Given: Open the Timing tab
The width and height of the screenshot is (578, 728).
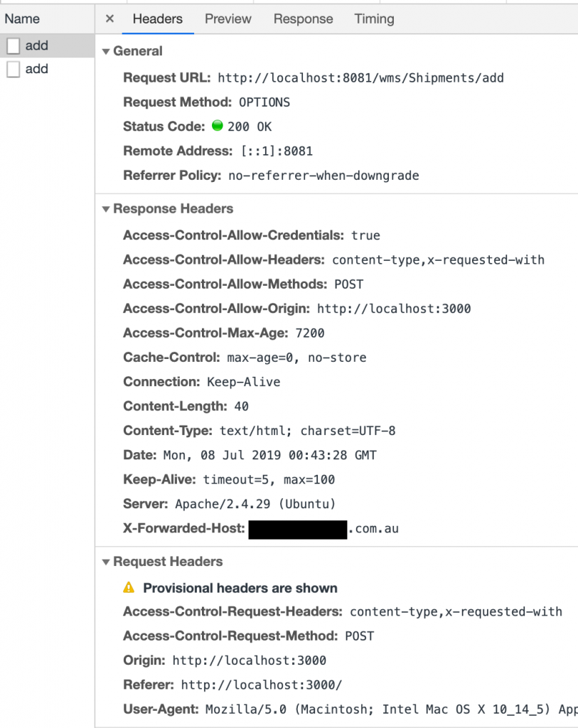Looking at the screenshot, I should (x=374, y=18).
